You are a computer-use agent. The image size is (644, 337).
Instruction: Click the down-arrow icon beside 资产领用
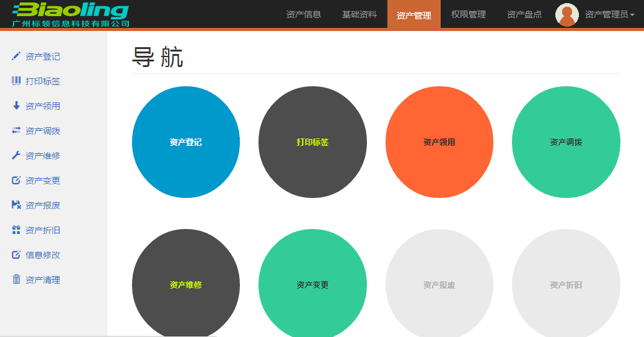[x=16, y=106]
